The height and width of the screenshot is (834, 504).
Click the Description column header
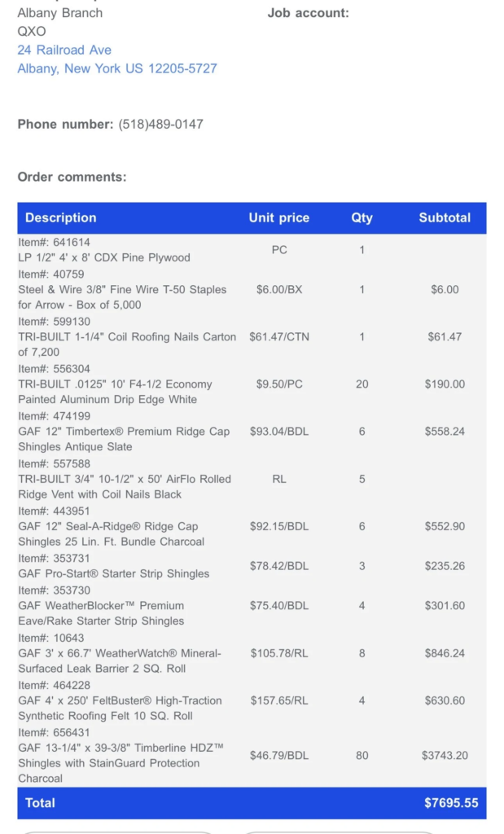[x=60, y=217]
